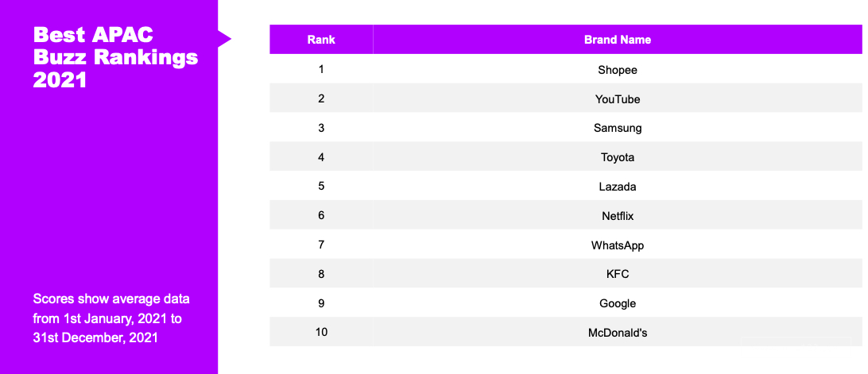The width and height of the screenshot is (868, 374).
Task: Click the WhatsApp brand name
Action: [x=617, y=245]
